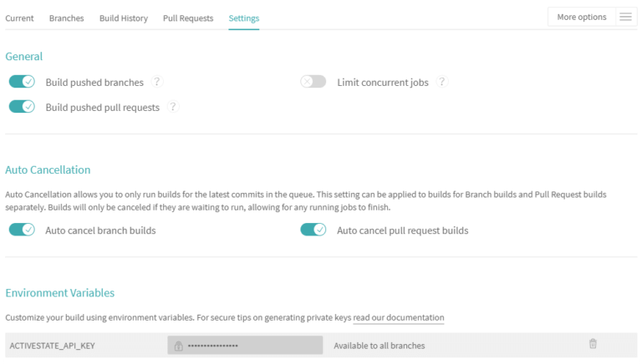Delete the ACTIVESTATE_API_KEY variable with trash icon
Screen dimensions: 642x364
593,344
